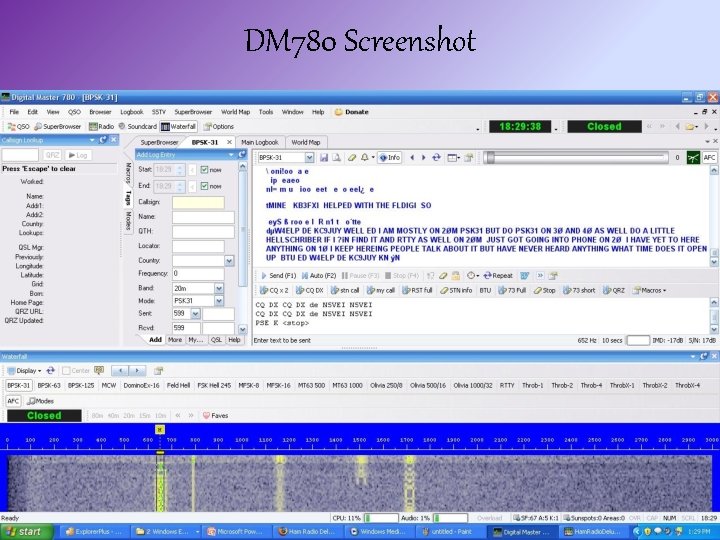The image size is (720, 540).
Task: Click the Donate button
Action: pyautogui.click(x=351, y=112)
